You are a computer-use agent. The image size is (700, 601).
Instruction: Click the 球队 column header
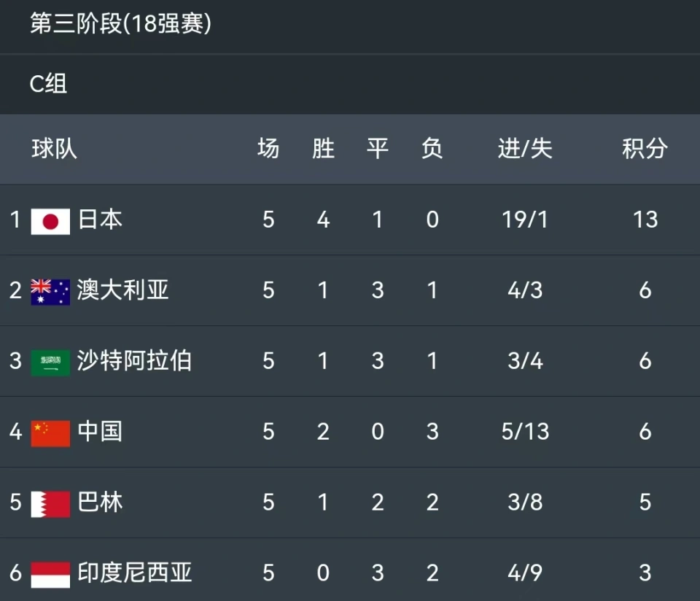click(54, 149)
